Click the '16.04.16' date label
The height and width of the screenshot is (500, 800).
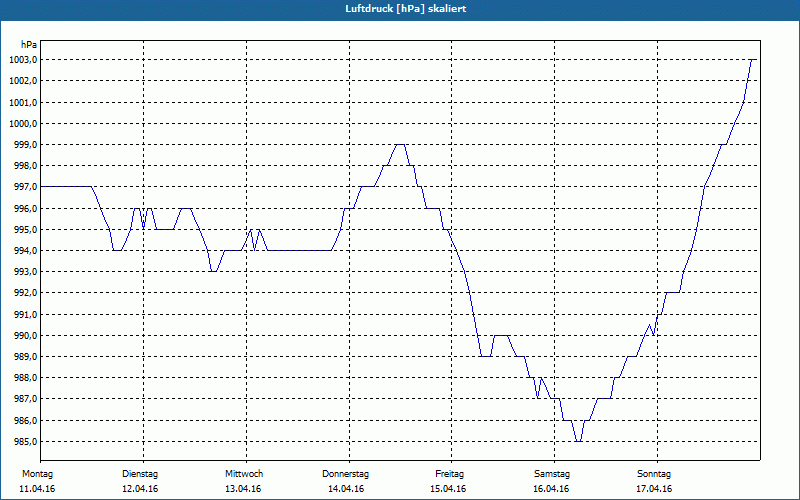click(x=551, y=489)
